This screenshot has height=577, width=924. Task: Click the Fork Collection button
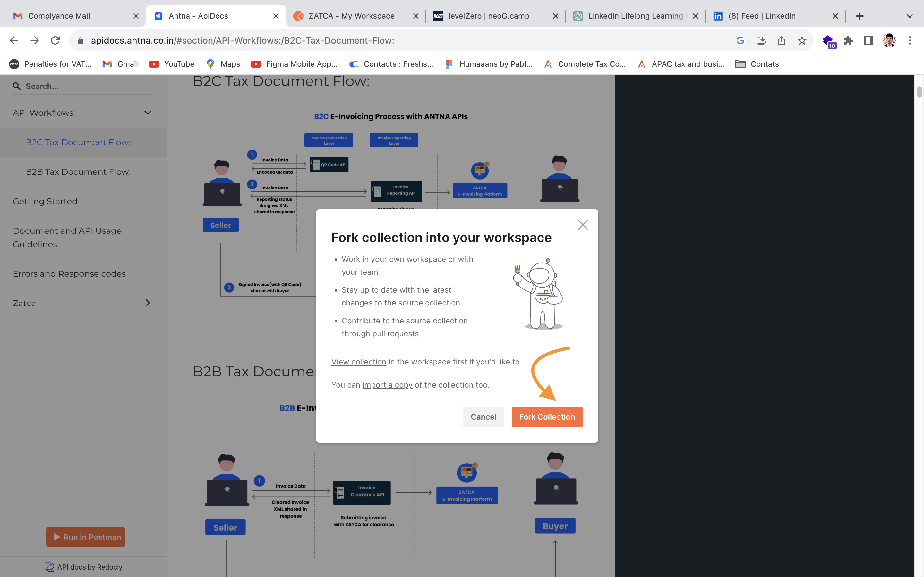pyautogui.click(x=547, y=417)
